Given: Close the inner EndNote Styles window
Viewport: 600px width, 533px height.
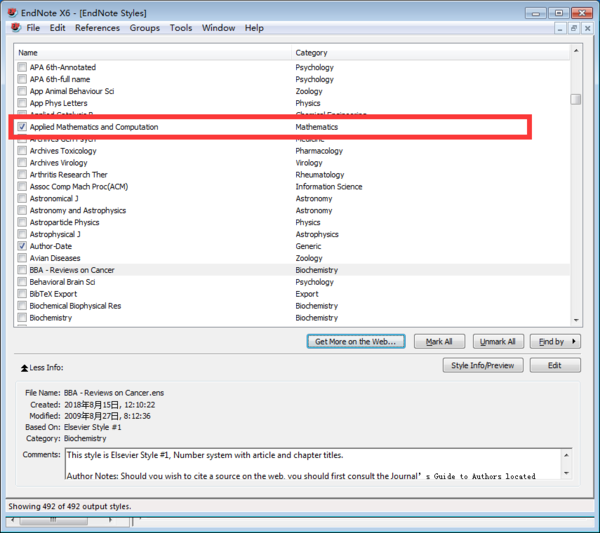Looking at the screenshot, I should (587, 28).
